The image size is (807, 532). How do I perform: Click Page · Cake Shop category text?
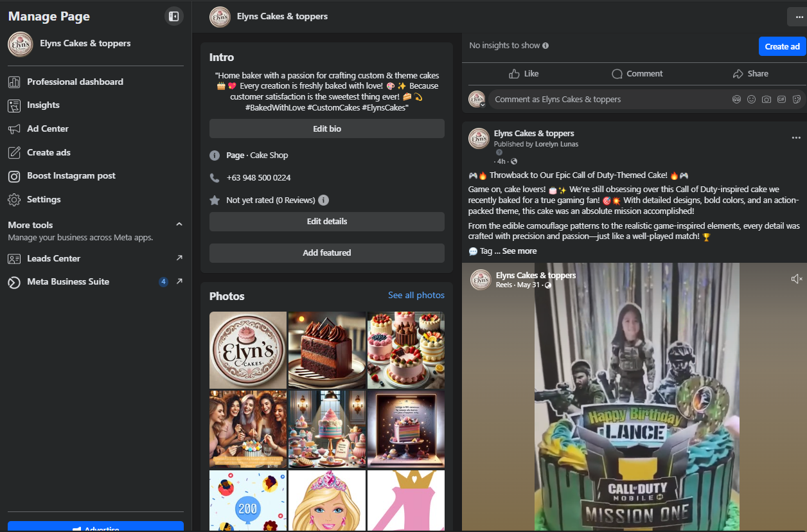[x=257, y=155]
